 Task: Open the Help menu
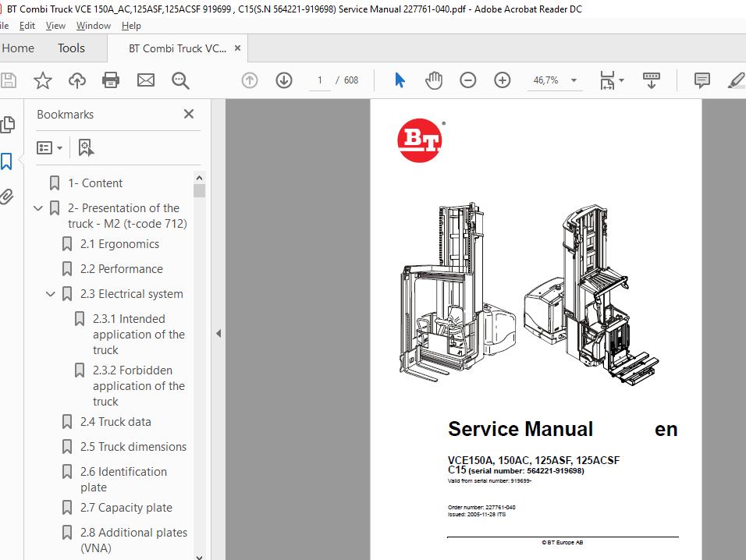pyautogui.click(x=131, y=26)
